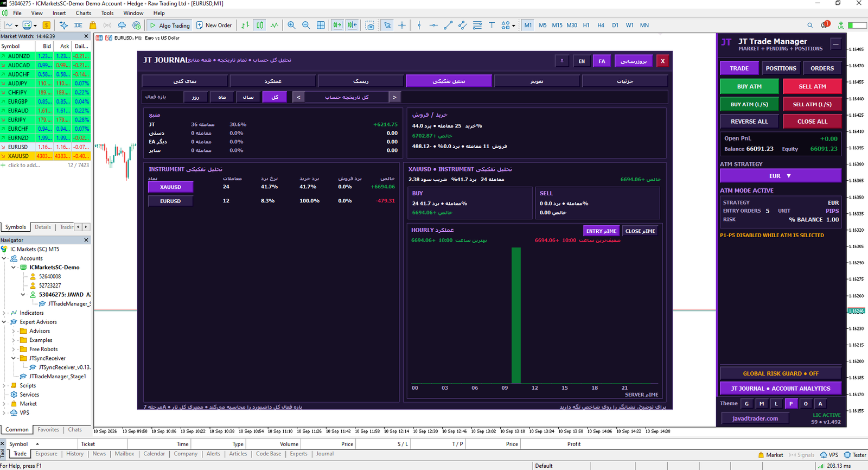Screen dimensions: 868x470
Task: Switch journal language to FA
Action: coord(602,61)
